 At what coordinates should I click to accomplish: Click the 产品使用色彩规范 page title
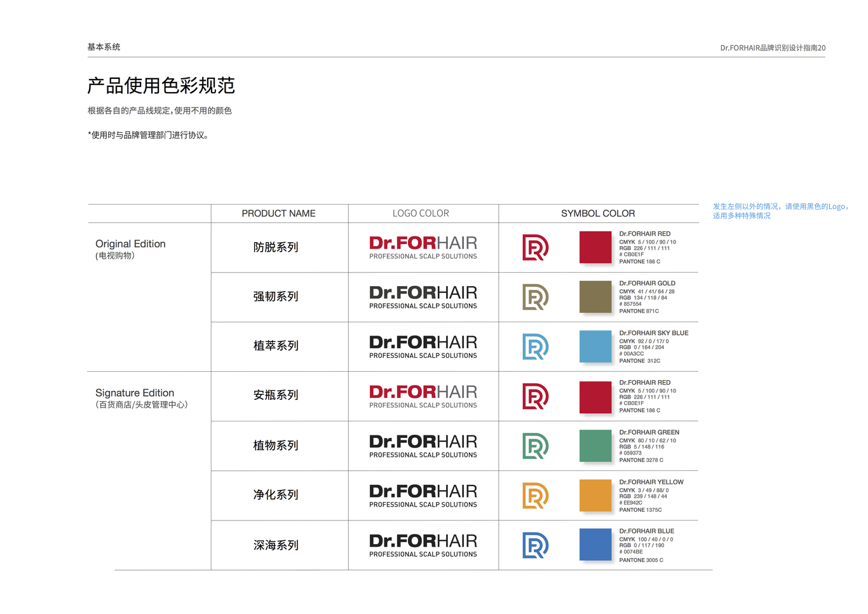161,85
